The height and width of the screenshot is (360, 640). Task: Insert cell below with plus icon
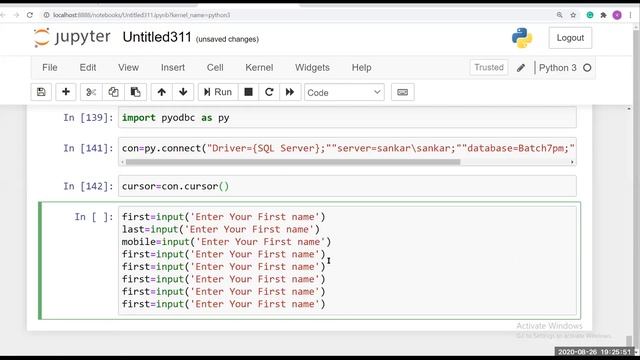tap(66, 92)
